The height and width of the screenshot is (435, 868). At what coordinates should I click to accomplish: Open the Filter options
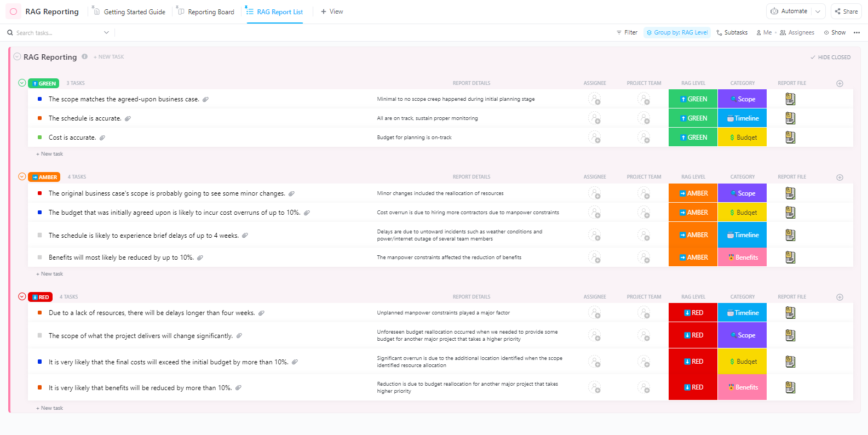pyautogui.click(x=627, y=33)
